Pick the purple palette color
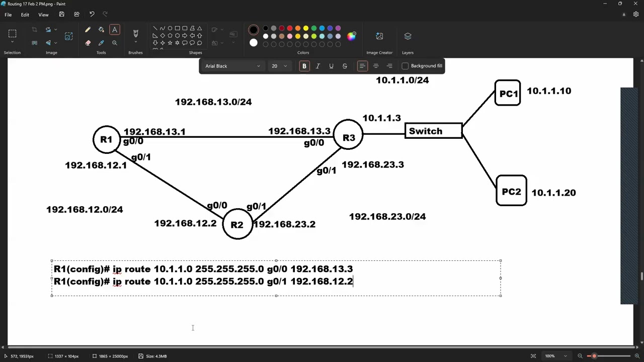Viewport: 644px width, 362px height. [x=338, y=28]
